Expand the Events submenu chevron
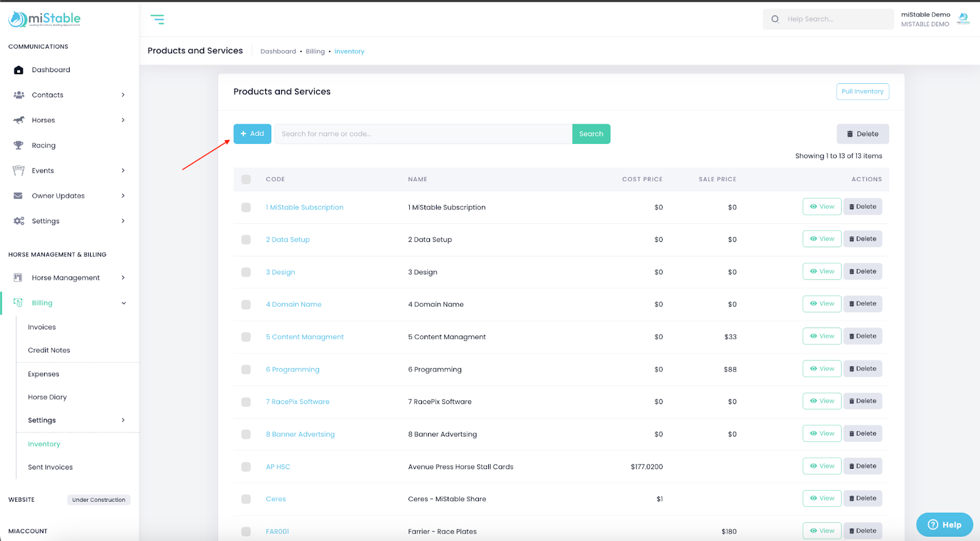980x541 pixels. (x=123, y=170)
